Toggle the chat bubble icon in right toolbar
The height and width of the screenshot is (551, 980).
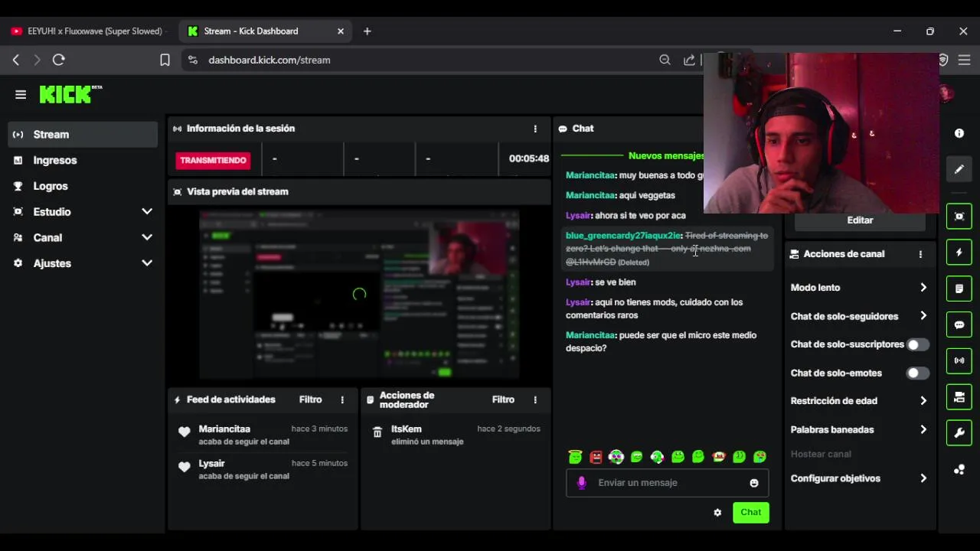tap(959, 324)
